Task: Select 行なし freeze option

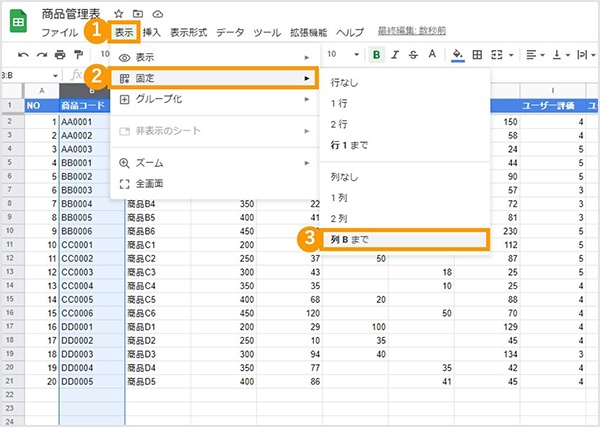Action: point(405,83)
